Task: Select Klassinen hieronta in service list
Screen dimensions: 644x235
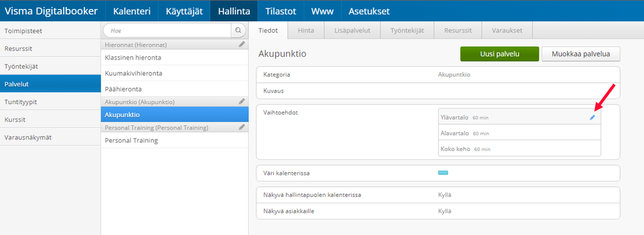Action: click(175, 57)
